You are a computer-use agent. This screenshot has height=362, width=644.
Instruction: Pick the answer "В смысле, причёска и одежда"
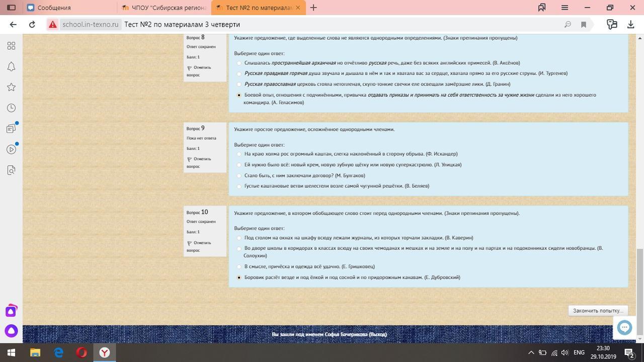point(239,266)
